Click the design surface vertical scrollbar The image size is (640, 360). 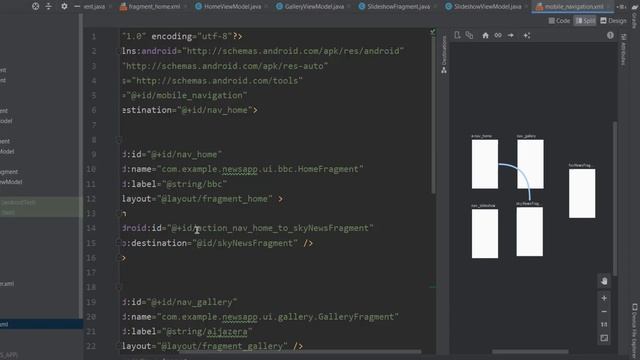coord(615,198)
